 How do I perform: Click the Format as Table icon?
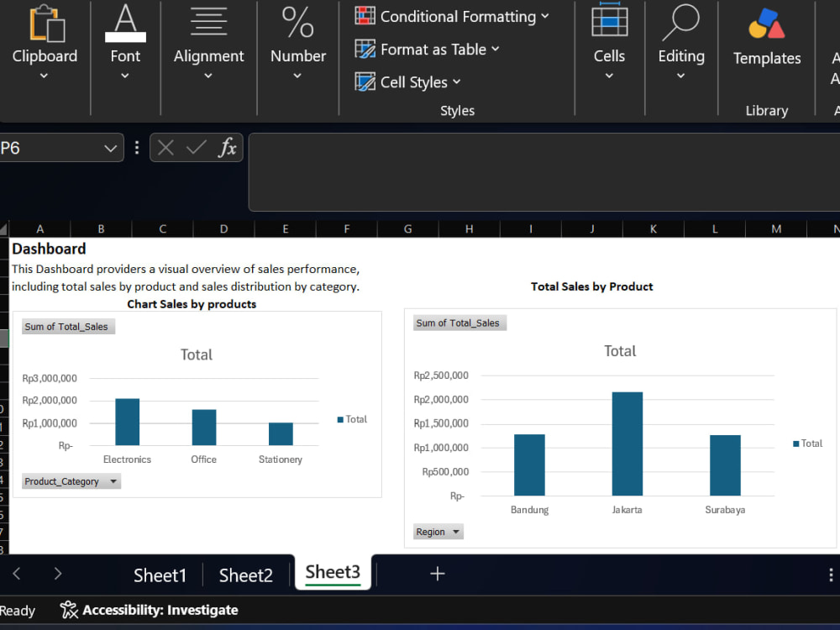click(365, 49)
